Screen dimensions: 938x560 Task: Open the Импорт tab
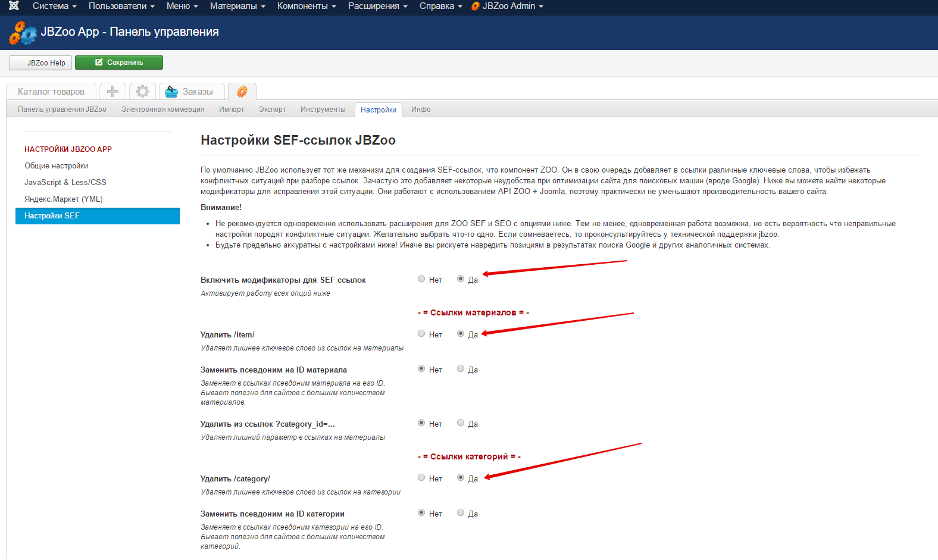click(x=232, y=110)
